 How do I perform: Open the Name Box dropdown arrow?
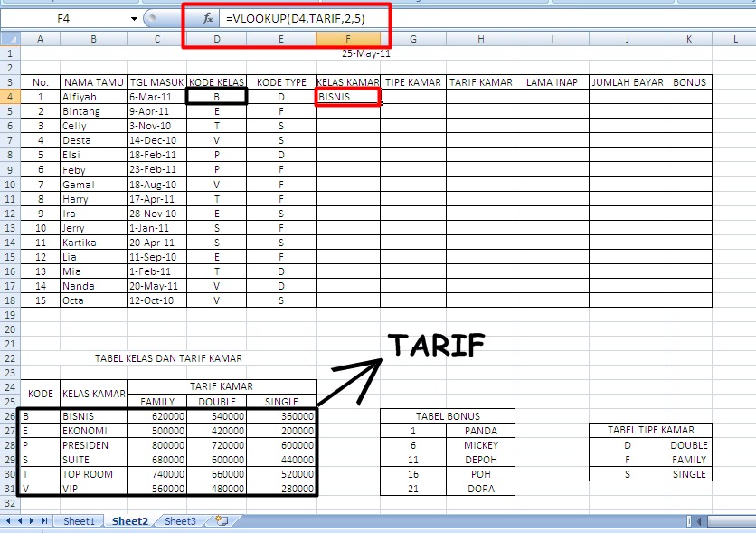click(134, 19)
